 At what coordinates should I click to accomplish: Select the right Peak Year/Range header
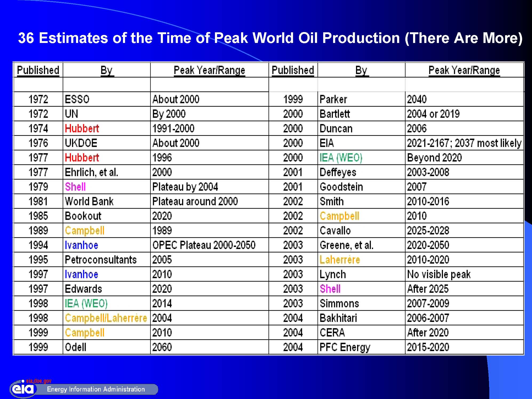point(464,70)
